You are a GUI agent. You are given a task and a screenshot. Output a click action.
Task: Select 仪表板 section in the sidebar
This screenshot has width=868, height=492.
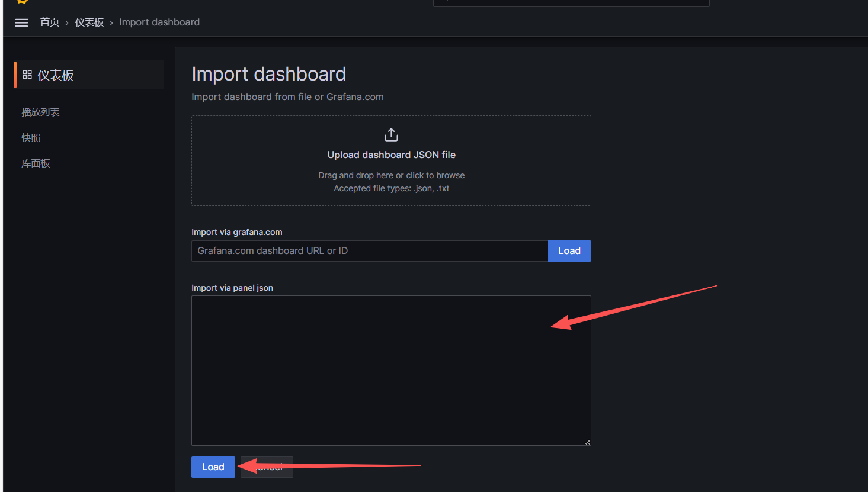pyautogui.click(x=56, y=75)
